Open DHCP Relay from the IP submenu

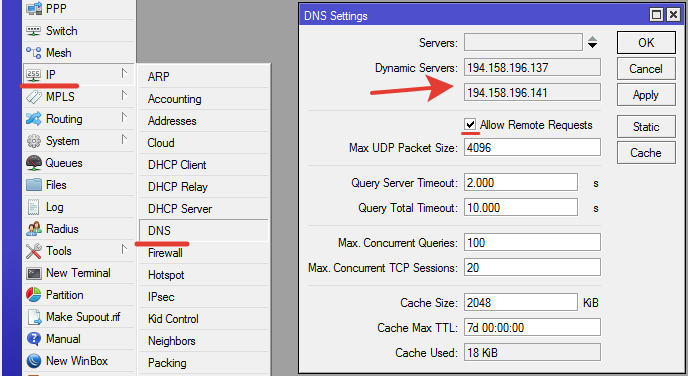(x=204, y=186)
